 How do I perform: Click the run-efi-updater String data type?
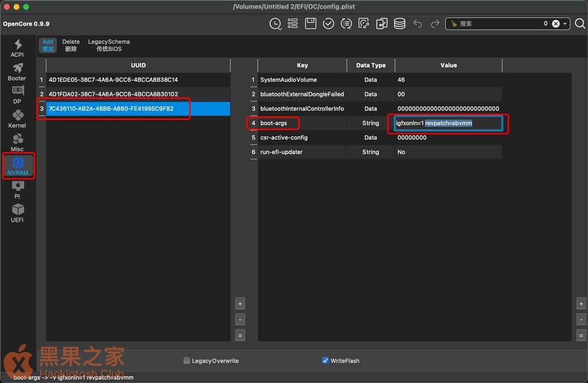[371, 152]
